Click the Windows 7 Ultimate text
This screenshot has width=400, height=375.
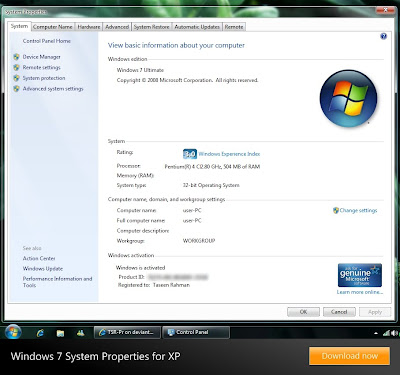point(140,70)
